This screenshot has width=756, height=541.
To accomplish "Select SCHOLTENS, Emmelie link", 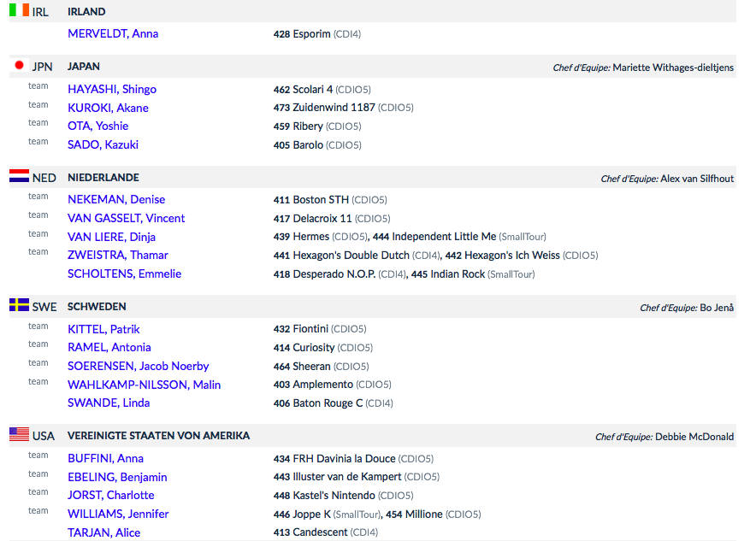I will click(124, 273).
